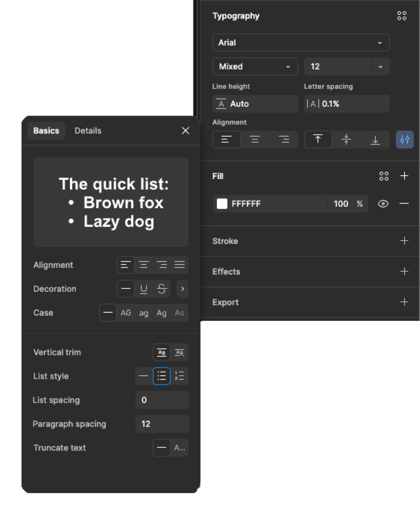Screen dimensions: 420x507
Task: Add a Stroke with plus button
Action: tap(404, 241)
